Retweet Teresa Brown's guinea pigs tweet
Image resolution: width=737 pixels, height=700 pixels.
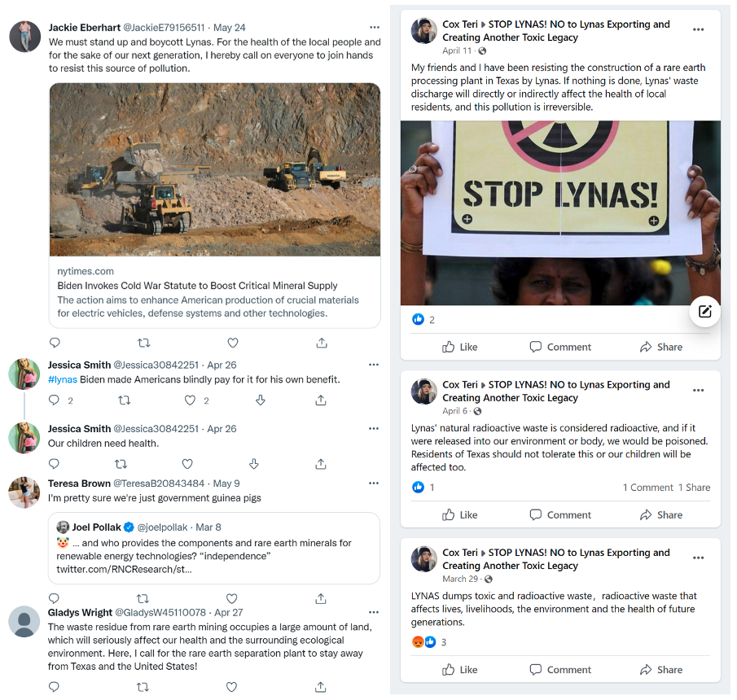[x=143, y=599]
